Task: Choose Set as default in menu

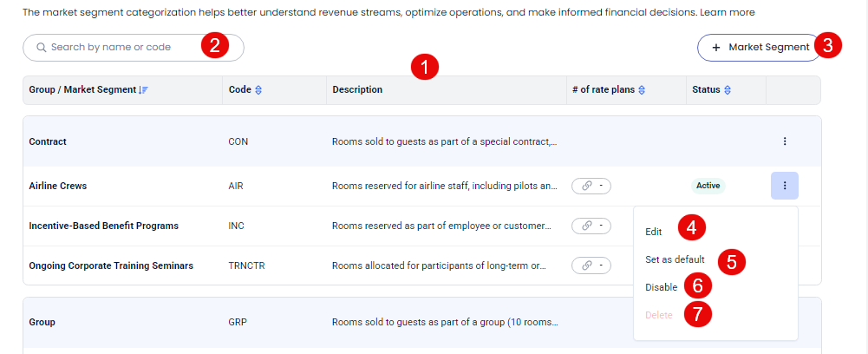Action: (x=675, y=259)
